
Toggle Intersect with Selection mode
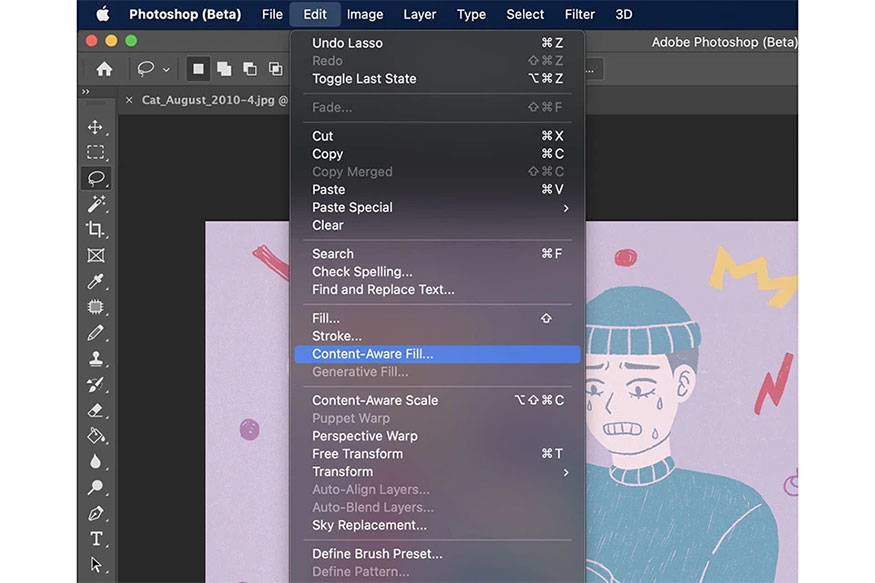(x=275, y=69)
